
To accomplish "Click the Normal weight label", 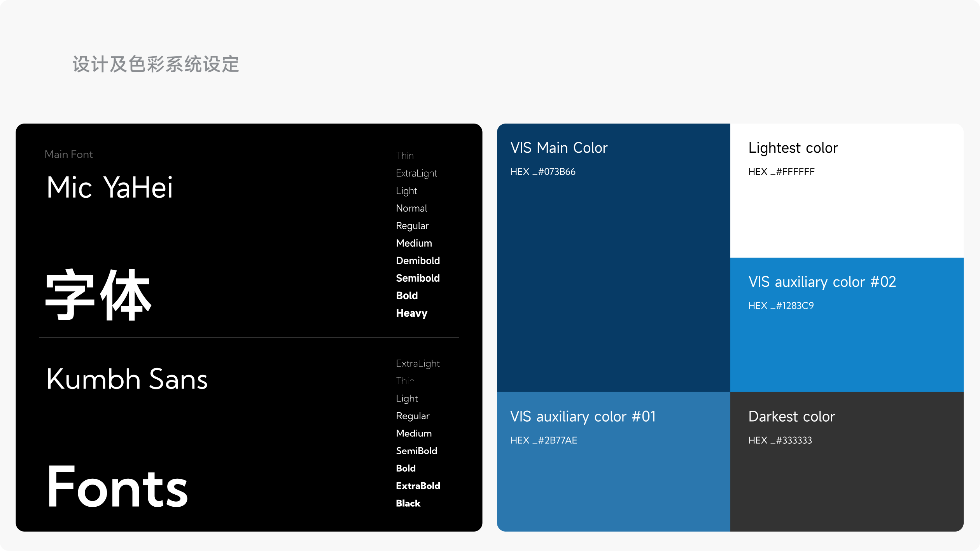I will coord(411,208).
